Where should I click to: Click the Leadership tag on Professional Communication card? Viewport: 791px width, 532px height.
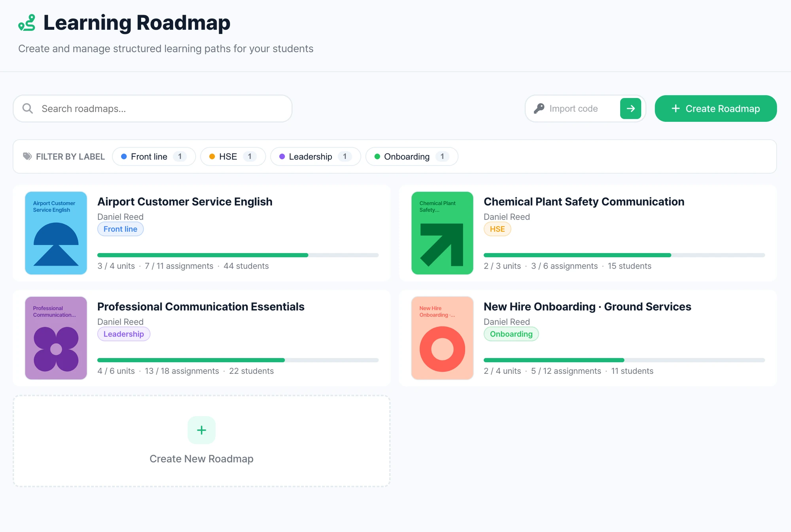click(x=123, y=334)
